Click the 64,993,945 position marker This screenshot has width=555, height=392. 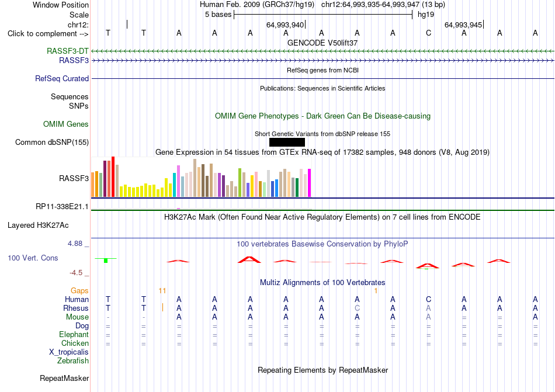click(463, 25)
